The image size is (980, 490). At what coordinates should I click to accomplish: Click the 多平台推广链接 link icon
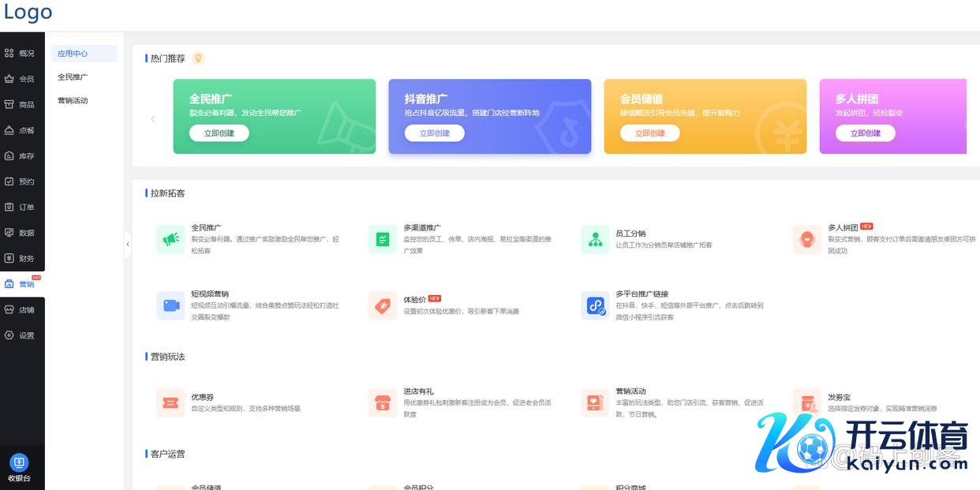click(595, 305)
